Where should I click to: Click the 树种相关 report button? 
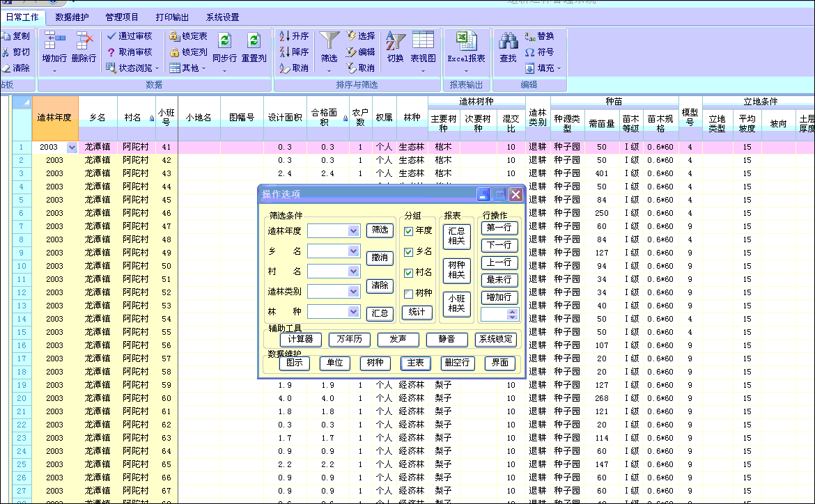(x=456, y=270)
